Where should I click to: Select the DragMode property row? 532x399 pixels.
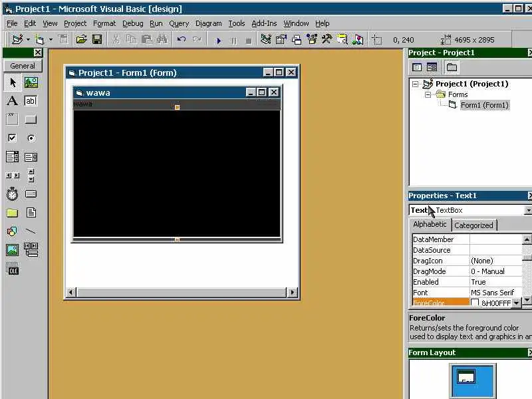[467, 271]
